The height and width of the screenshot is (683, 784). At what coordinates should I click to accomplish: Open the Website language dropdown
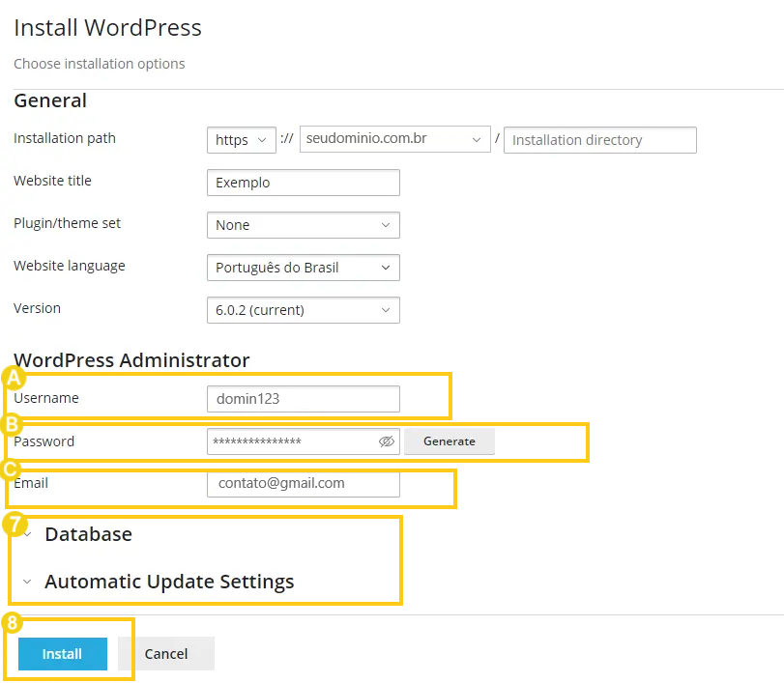click(x=304, y=268)
